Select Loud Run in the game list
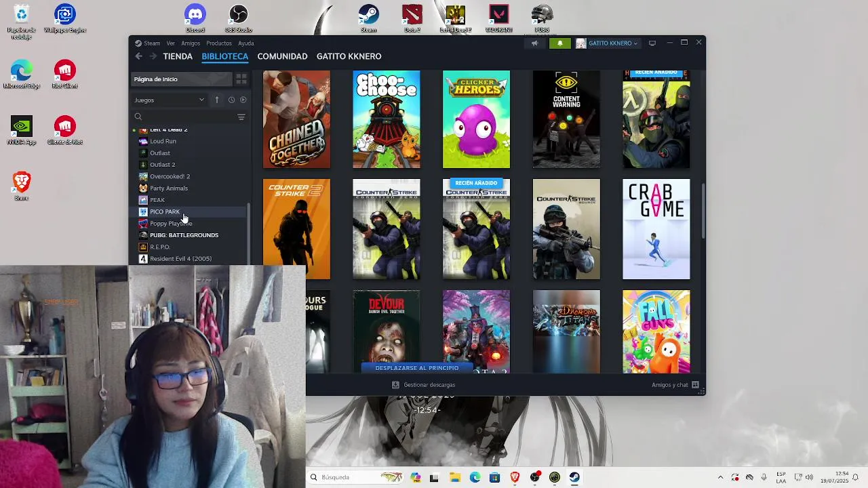The height and width of the screenshot is (488, 868). point(189,141)
